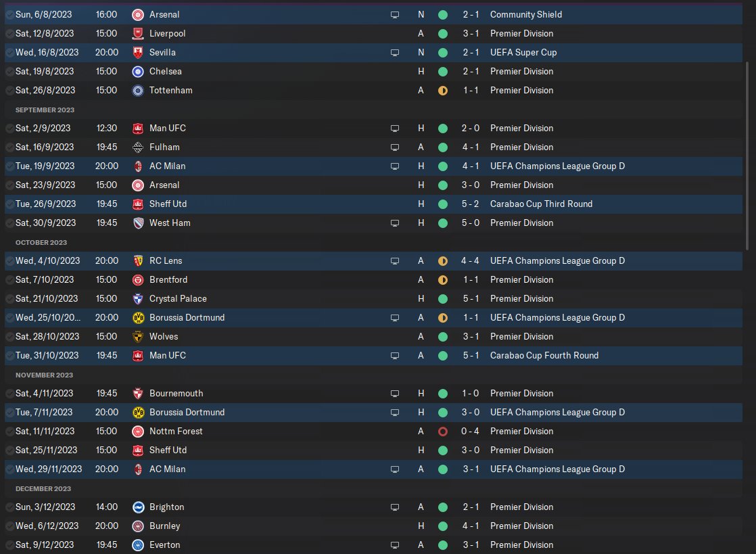Click the Liverpool club badge icon
Viewport: 756px width, 554px height.
138,34
